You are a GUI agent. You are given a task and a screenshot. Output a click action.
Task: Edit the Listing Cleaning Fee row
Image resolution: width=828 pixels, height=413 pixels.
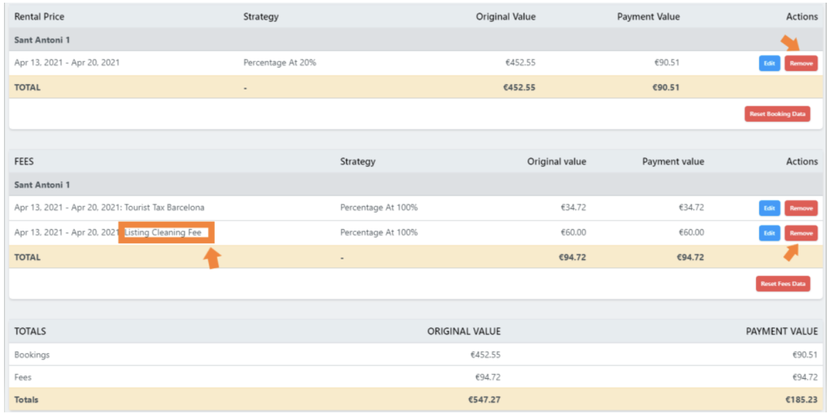click(x=769, y=233)
